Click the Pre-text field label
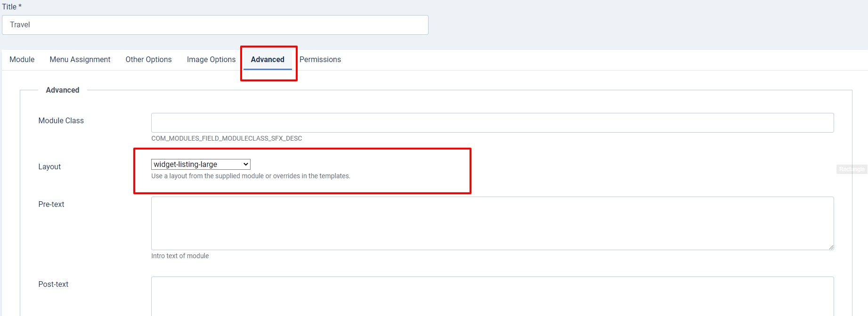Image resolution: width=868 pixels, height=316 pixels. pos(51,205)
